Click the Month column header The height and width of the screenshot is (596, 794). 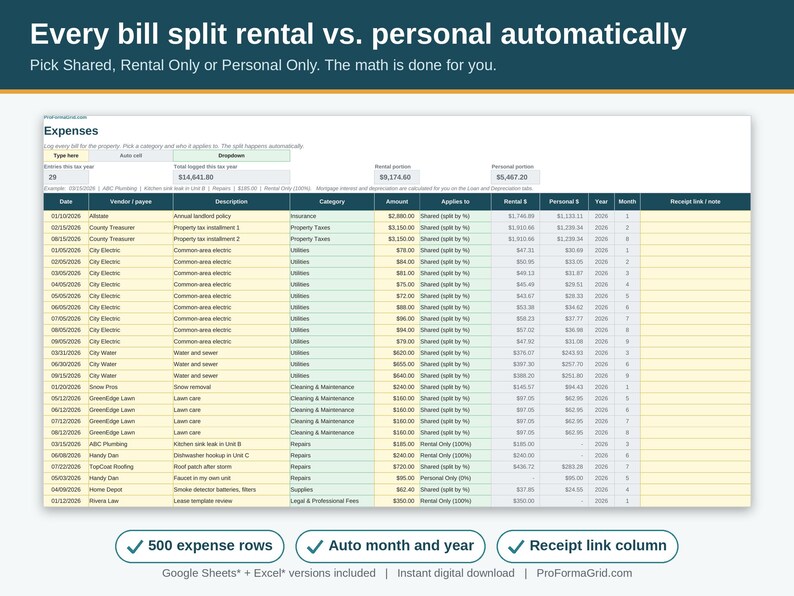coord(627,202)
